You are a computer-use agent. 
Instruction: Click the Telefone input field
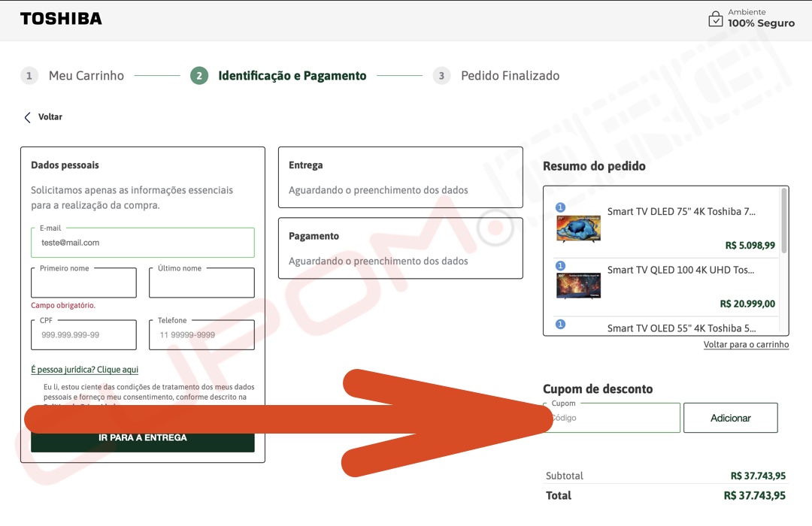pos(201,335)
